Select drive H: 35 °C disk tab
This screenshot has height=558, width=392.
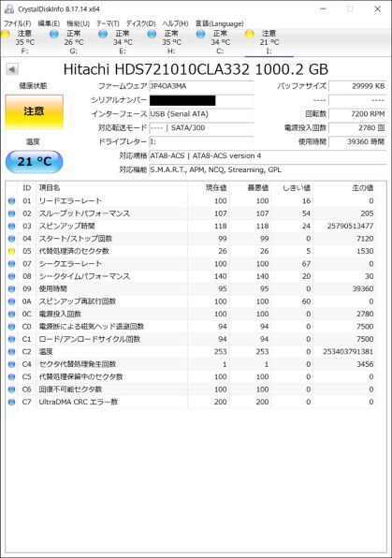click(171, 42)
